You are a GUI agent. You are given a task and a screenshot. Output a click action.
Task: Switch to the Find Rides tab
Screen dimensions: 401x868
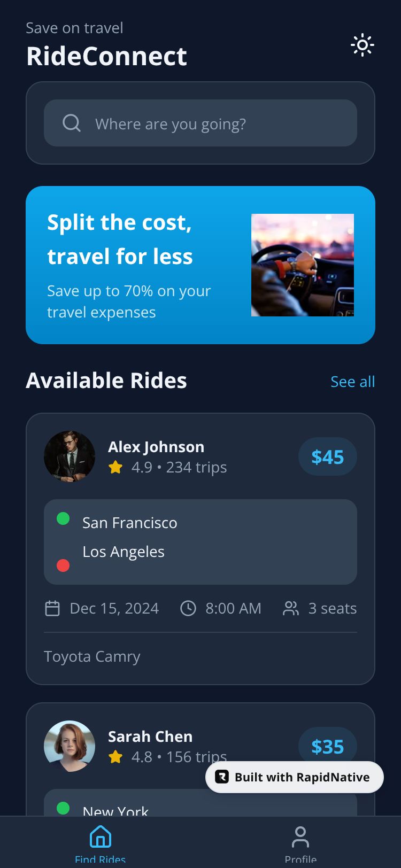(101, 843)
